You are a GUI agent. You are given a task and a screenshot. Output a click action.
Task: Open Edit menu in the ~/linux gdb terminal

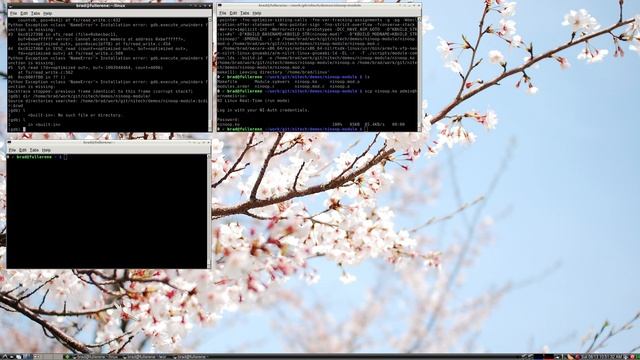24,13
